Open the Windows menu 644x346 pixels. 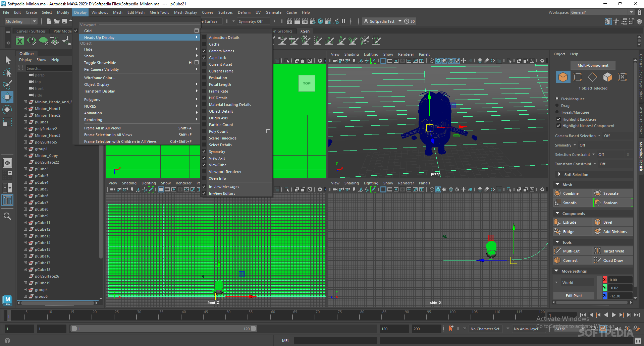tap(100, 12)
